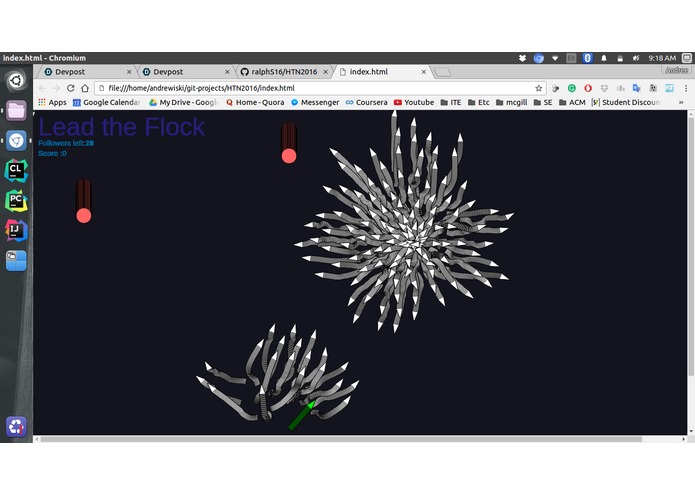Bookmark this page with the star

(x=539, y=88)
